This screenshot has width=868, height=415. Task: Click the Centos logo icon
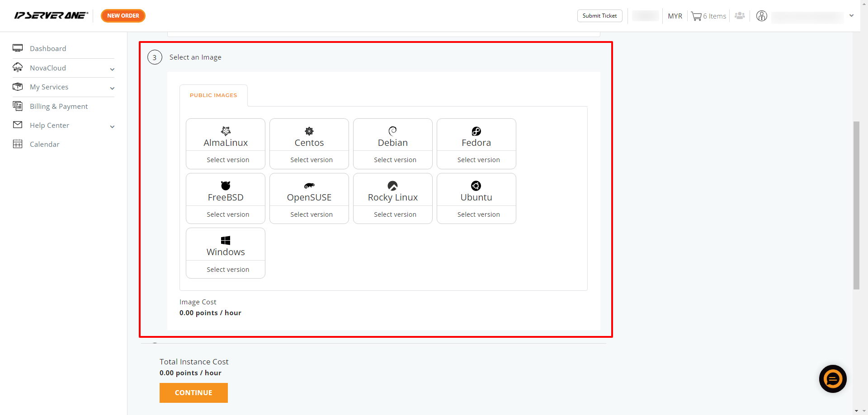pos(309,131)
